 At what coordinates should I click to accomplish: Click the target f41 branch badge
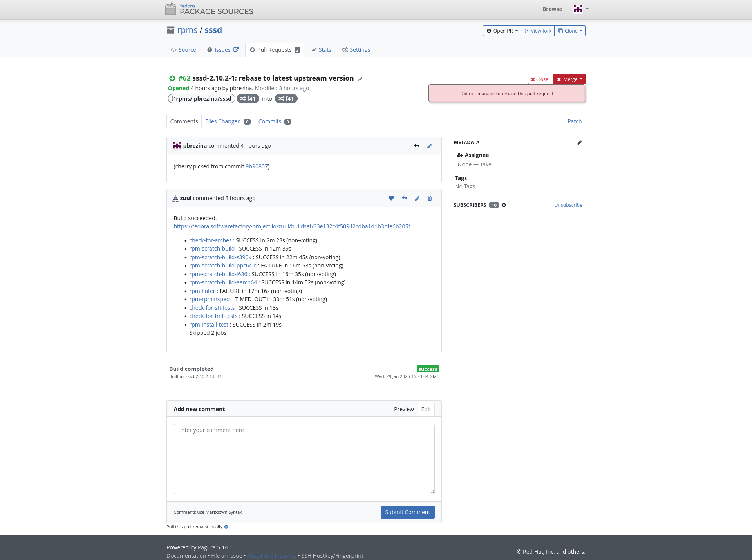pos(286,99)
